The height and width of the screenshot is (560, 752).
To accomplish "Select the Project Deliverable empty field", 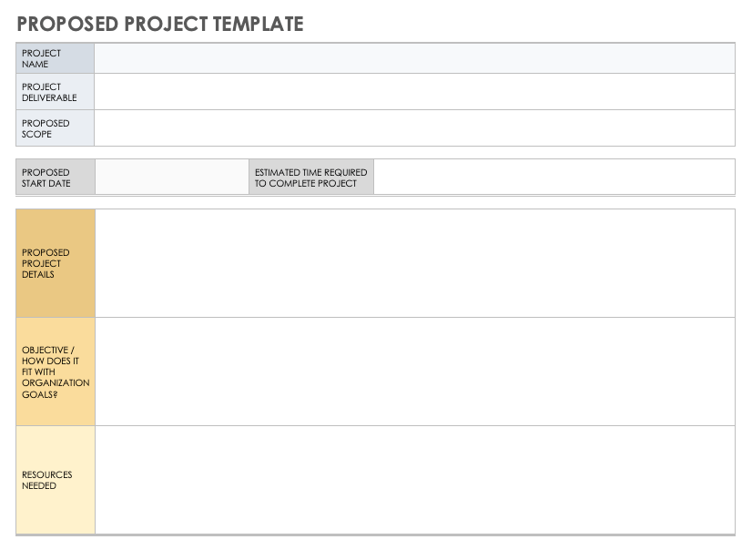I will click(x=414, y=92).
